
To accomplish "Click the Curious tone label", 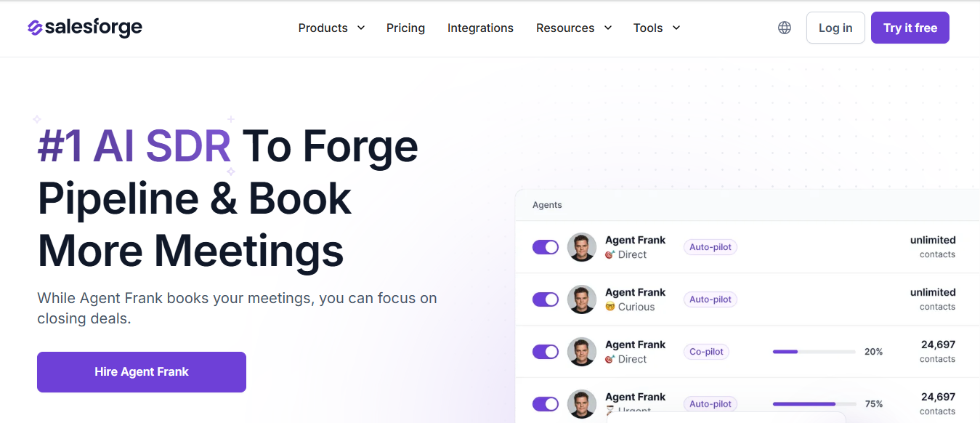I will 636,307.
